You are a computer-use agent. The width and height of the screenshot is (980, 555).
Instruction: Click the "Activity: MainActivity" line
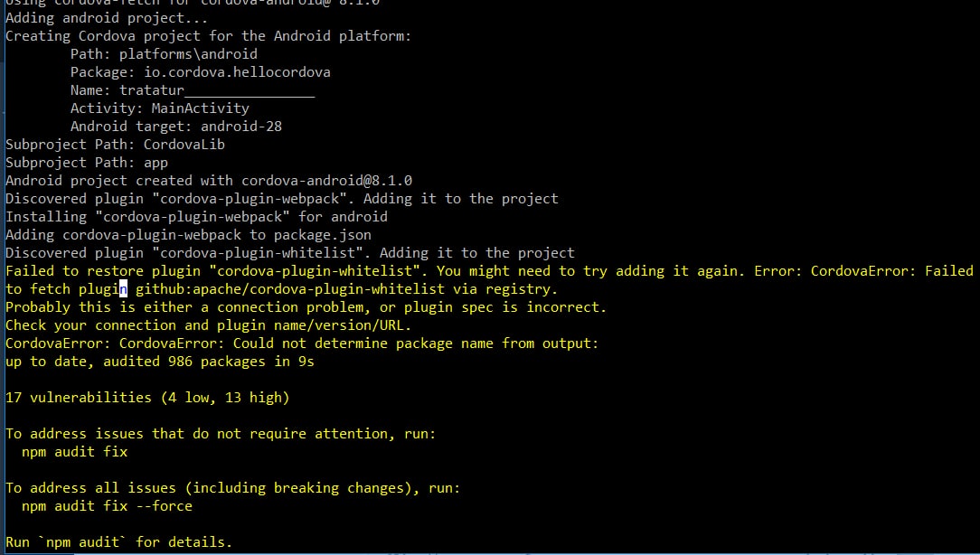click(x=159, y=108)
